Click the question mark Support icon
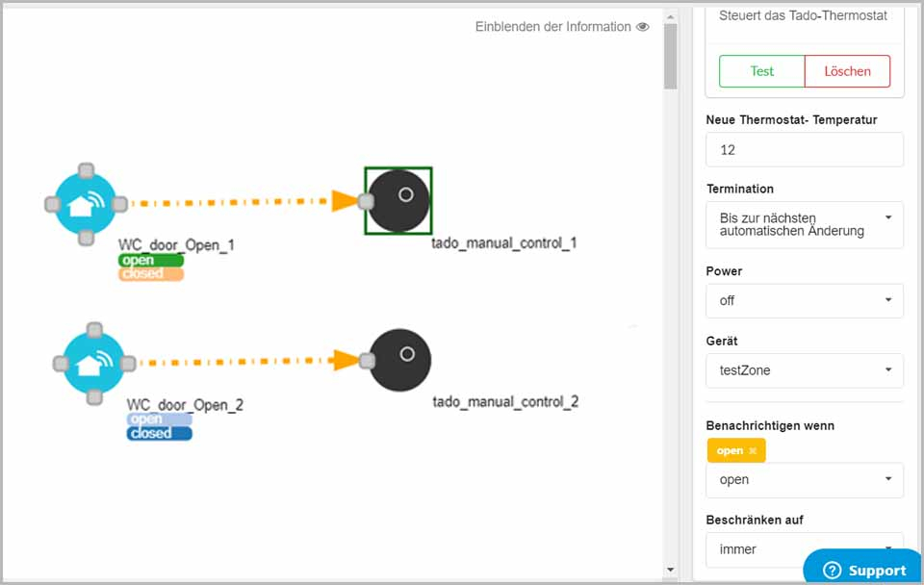The height and width of the screenshot is (585, 924). 832,570
